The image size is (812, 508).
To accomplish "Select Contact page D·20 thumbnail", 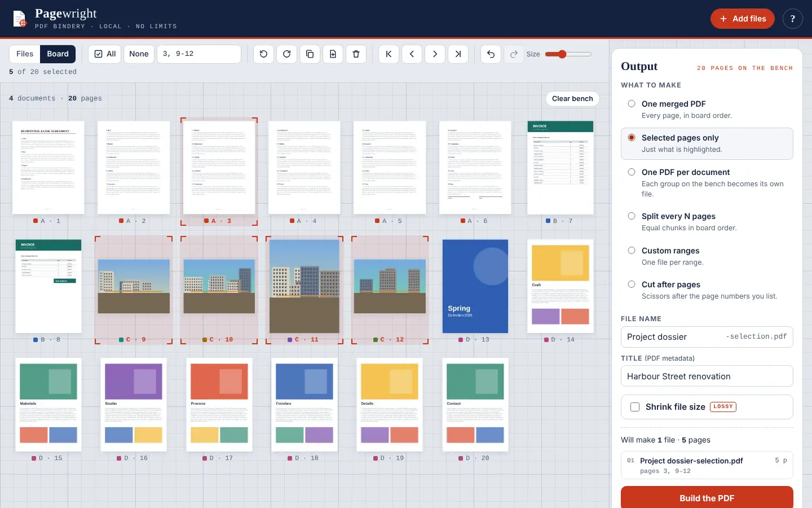I will (475, 405).
